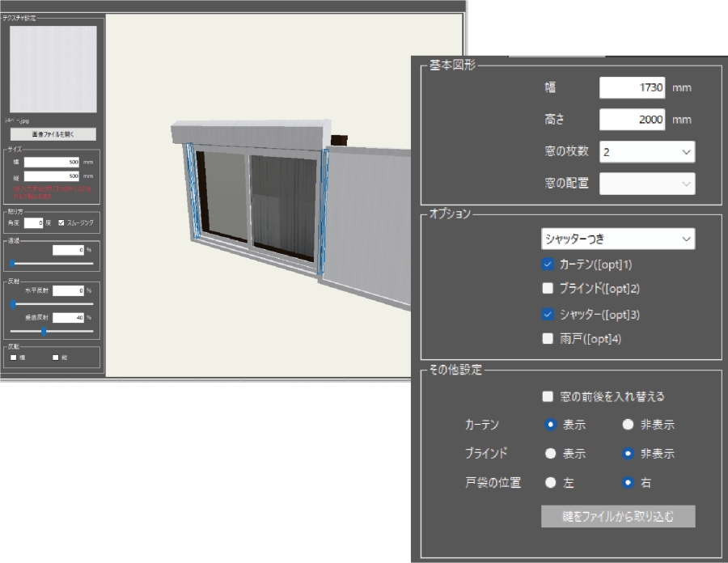Screen dimensions: 728x563
Task: Click the 幅 width input field
Action: click(x=632, y=87)
